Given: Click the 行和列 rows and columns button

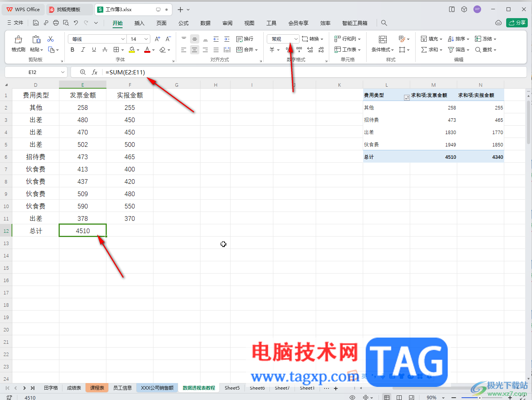Looking at the screenshot, I should tap(347, 39).
